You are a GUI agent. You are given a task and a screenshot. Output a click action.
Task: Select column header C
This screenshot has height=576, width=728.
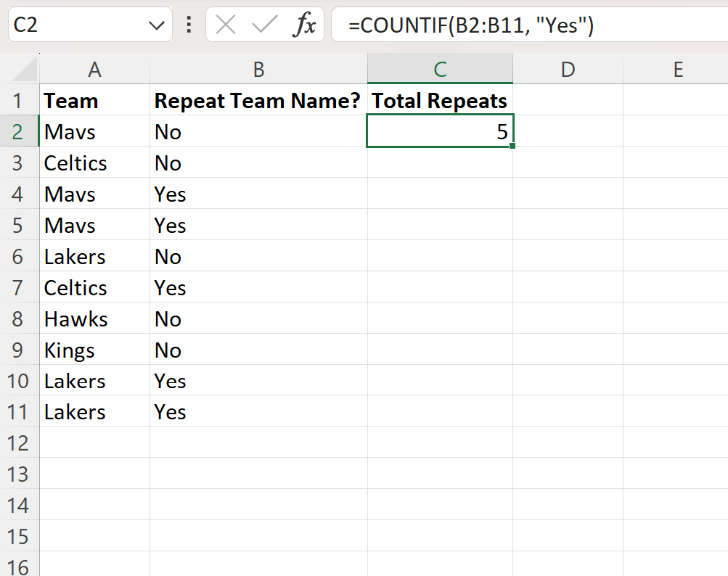point(440,69)
